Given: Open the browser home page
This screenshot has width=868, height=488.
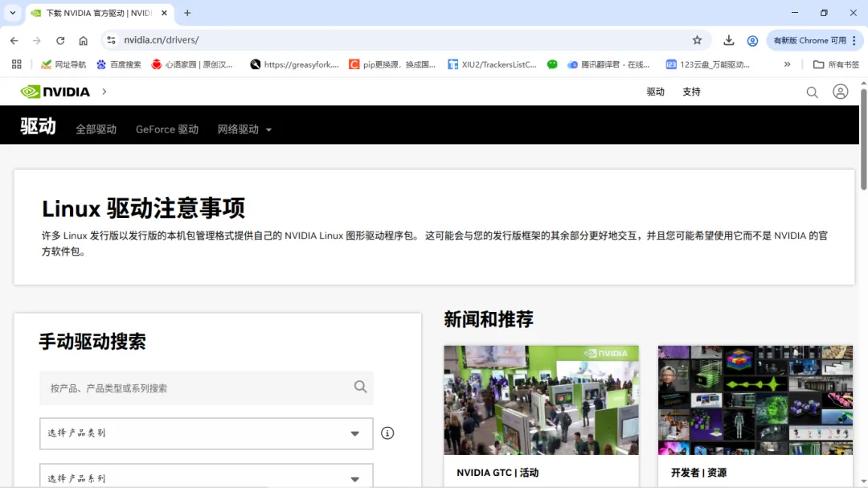Looking at the screenshot, I should tap(83, 40).
